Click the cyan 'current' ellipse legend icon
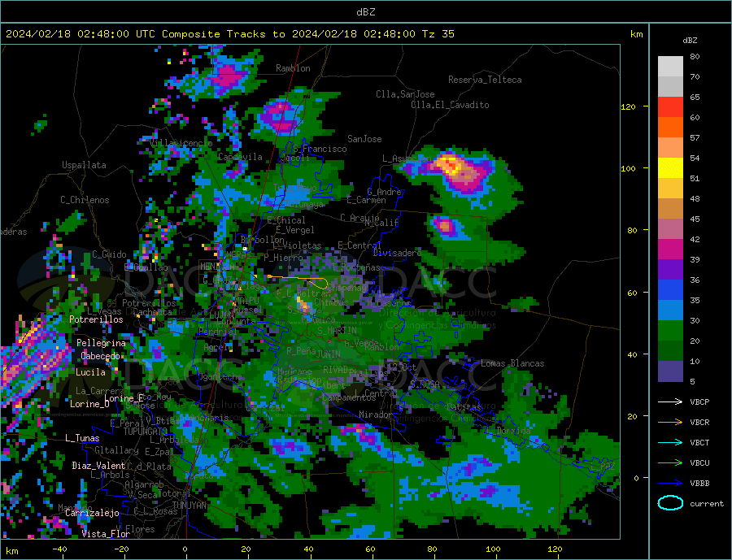Viewport: 732px width, 560px height. pos(670,503)
